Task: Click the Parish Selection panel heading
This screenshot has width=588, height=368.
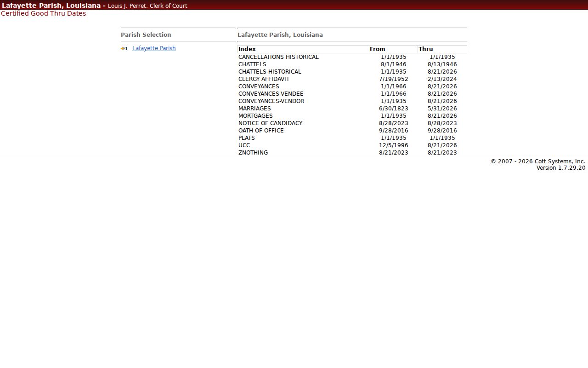Action: click(x=146, y=35)
